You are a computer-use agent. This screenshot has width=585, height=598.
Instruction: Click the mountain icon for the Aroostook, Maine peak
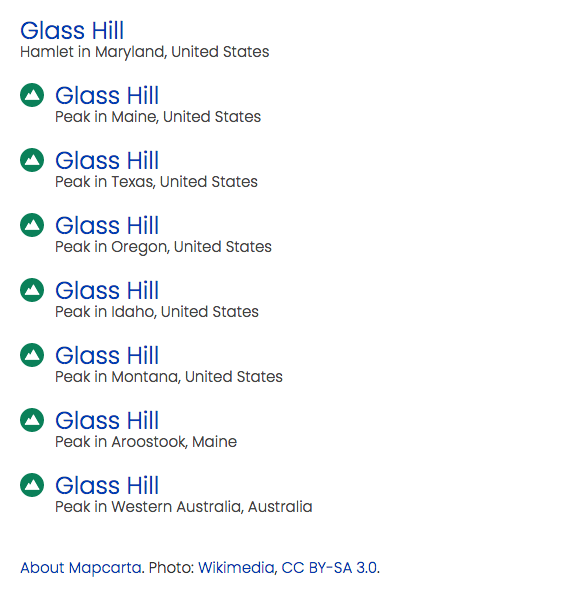(x=32, y=420)
